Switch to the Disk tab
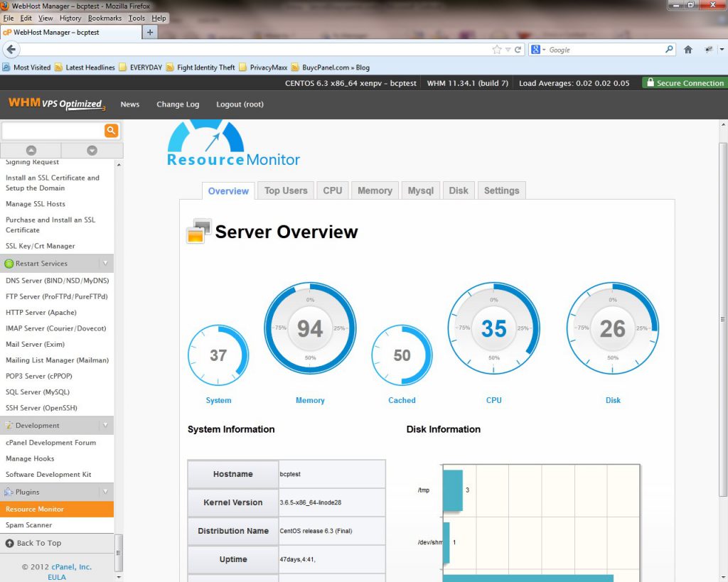The height and width of the screenshot is (582, 728). 459,190
